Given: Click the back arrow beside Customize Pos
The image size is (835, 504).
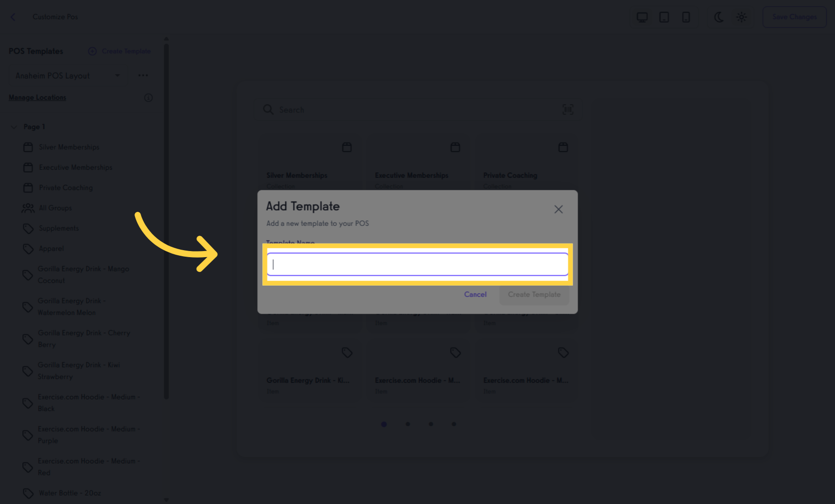Looking at the screenshot, I should 13,17.
